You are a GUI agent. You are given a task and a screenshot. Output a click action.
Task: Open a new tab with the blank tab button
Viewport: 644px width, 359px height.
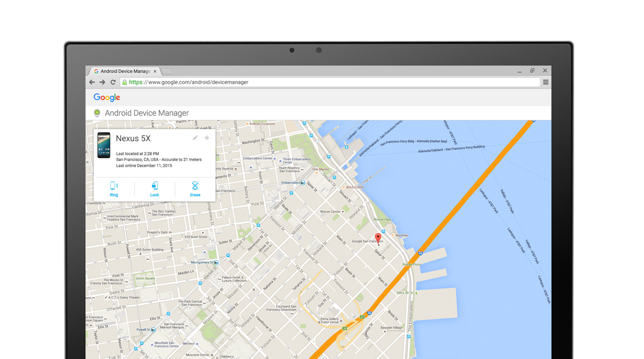point(167,72)
